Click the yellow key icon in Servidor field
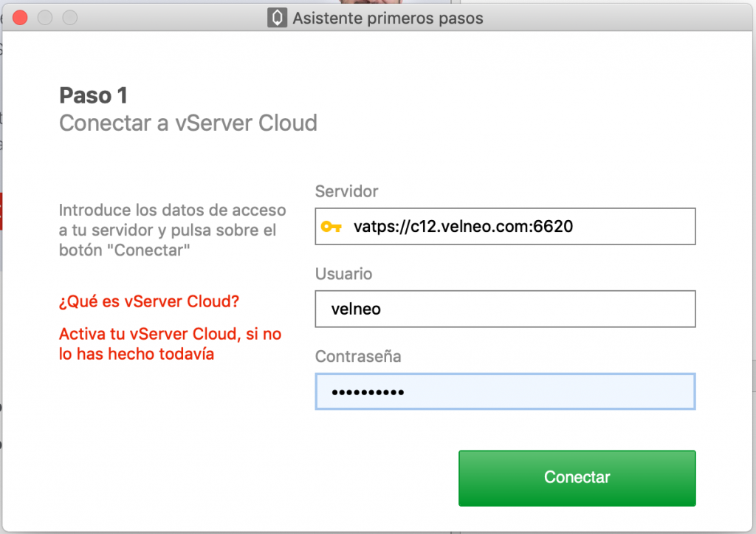The width and height of the screenshot is (756, 534). [x=331, y=226]
